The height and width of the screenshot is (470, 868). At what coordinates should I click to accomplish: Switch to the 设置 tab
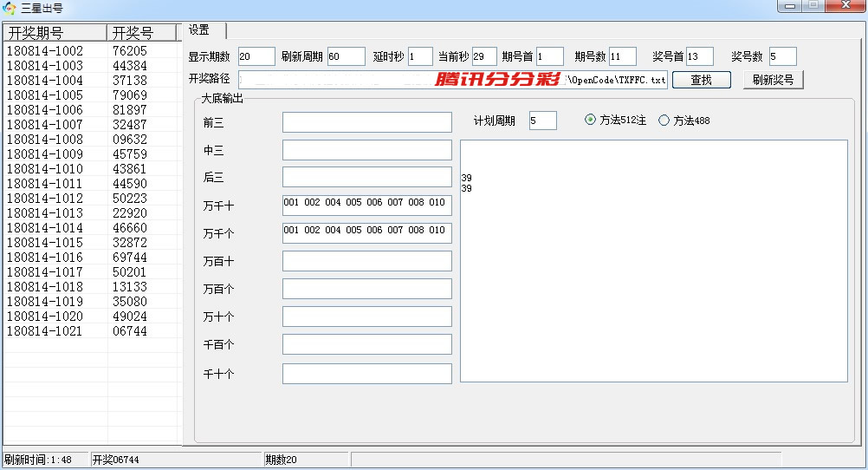[200, 30]
